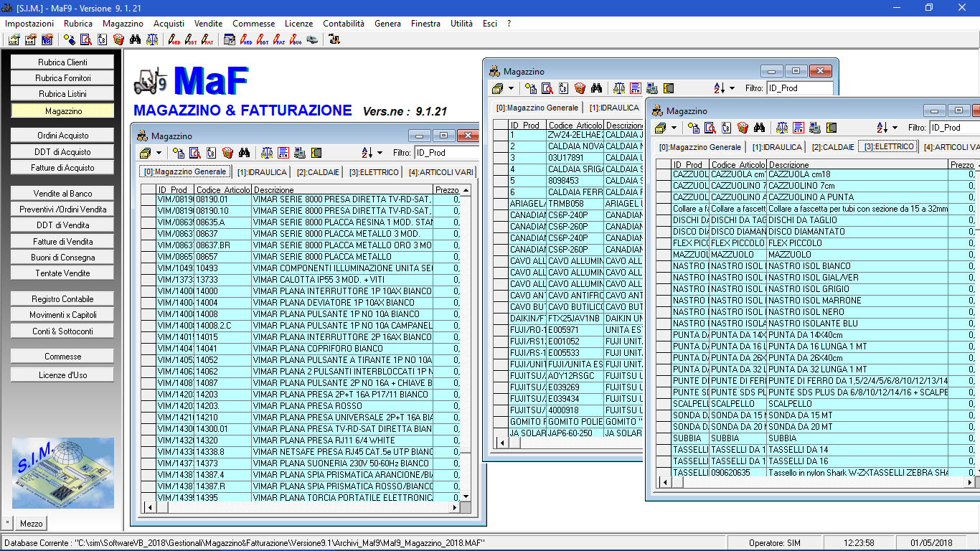Open the CLIE customers icon in main toolbar
Viewport: 980px width, 551px height.
[14, 39]
